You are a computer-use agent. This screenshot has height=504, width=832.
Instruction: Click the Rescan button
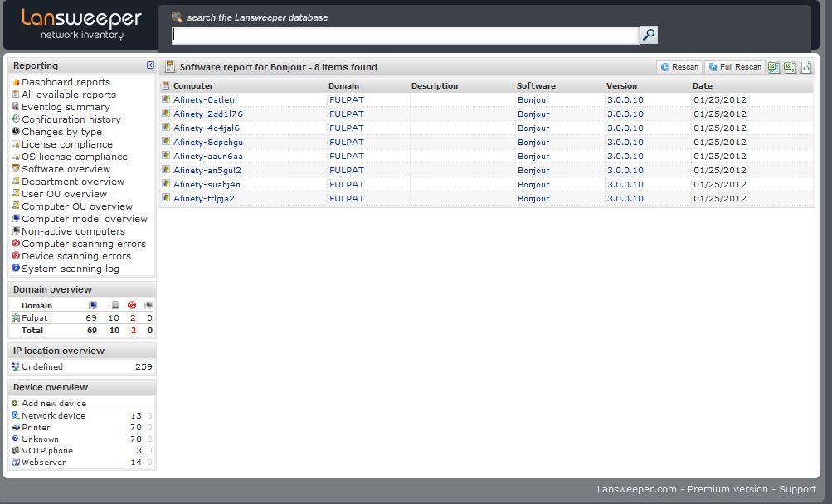click(x=679, y=66)
